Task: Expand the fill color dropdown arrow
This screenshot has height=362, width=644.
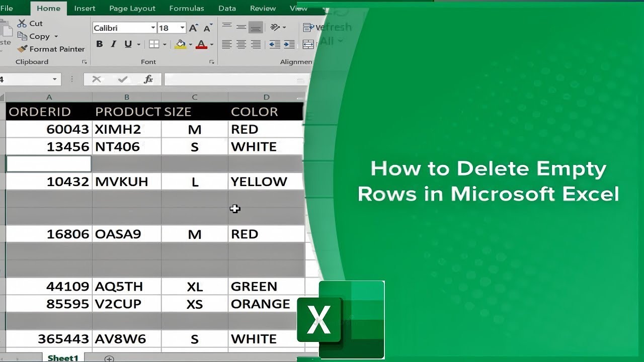Action: click(x=190, y=45)
